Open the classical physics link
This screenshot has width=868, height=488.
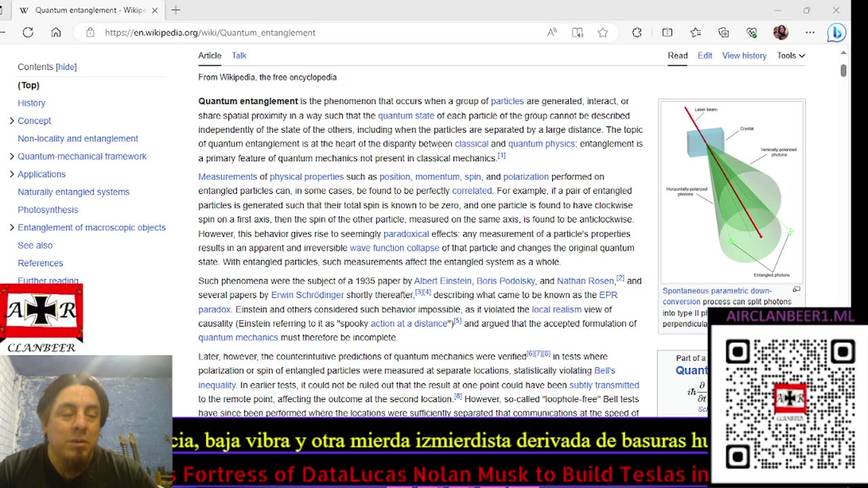pos(471,144)
